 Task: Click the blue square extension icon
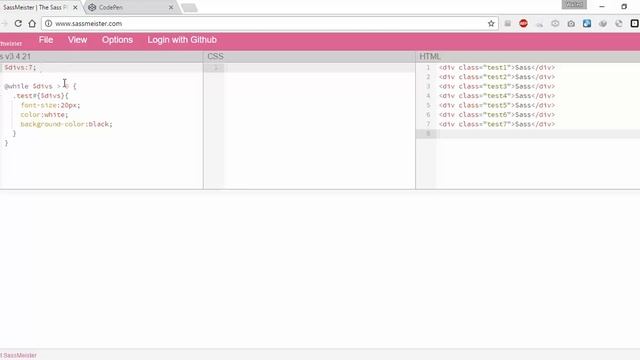tap(587, 24)
